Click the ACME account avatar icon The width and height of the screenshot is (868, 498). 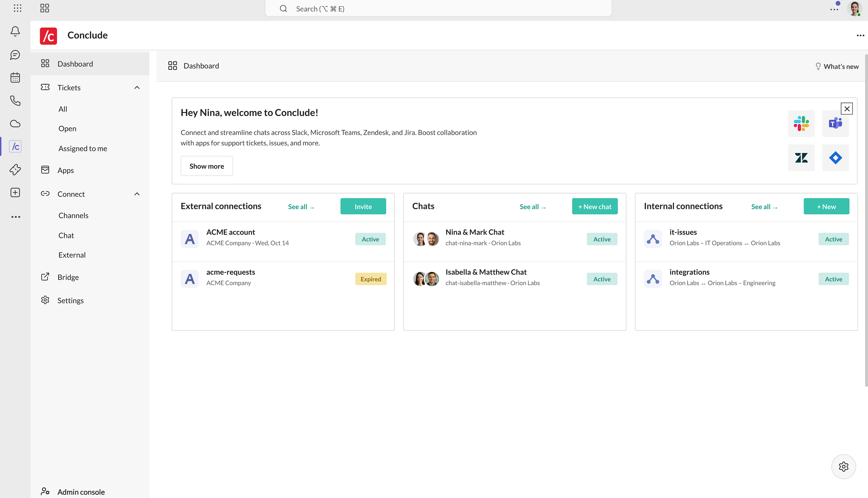point(190,239)
